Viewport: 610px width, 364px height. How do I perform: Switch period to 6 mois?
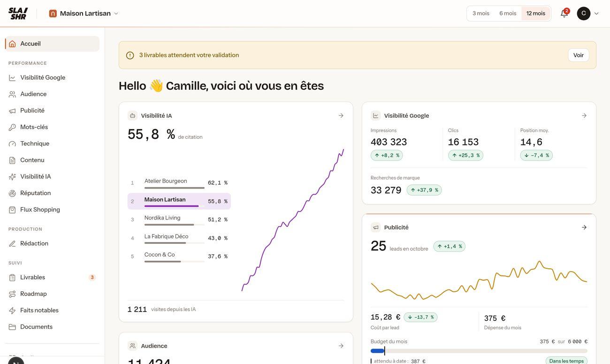click(508, 13)
